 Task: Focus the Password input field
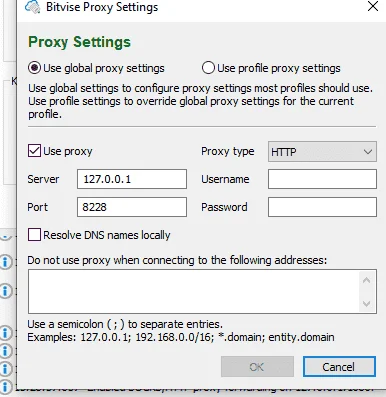[322, 207]
